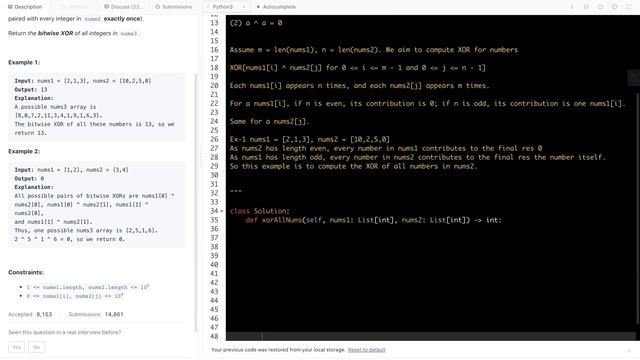
Task: Dismiss the restored code notification
Action: click(629, 350)
